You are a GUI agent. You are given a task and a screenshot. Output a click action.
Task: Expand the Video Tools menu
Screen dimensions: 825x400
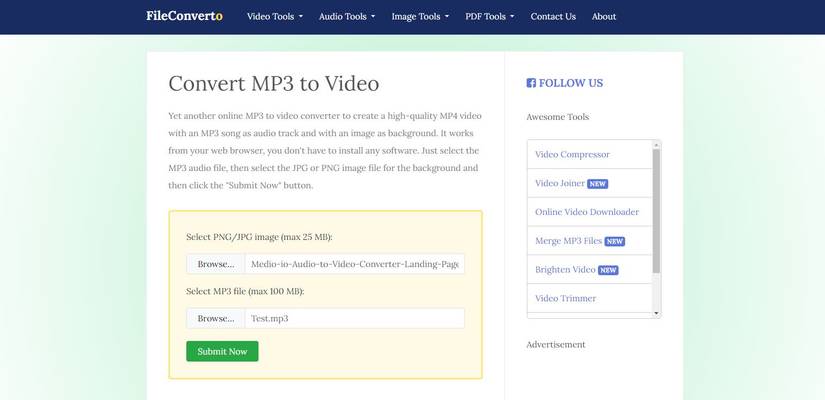(x=275, y=16)
